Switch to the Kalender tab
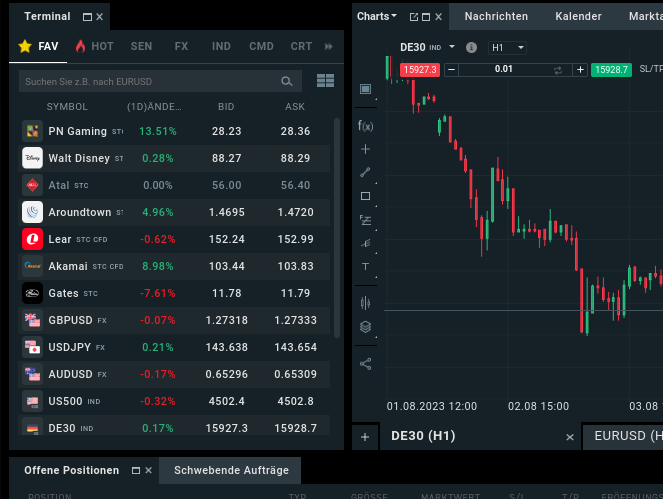Screen dimensions: 663x499 pyautogui.click(x=578, y=16)
